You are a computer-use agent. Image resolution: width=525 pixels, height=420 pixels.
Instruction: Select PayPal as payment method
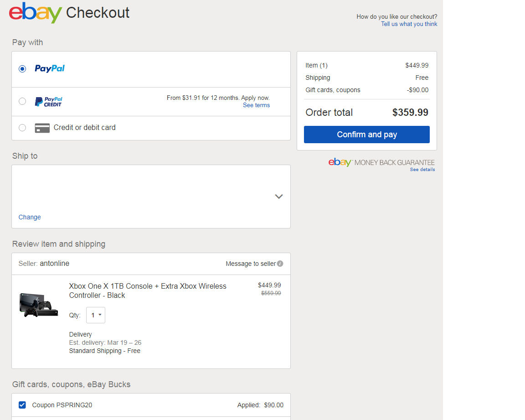22,68
